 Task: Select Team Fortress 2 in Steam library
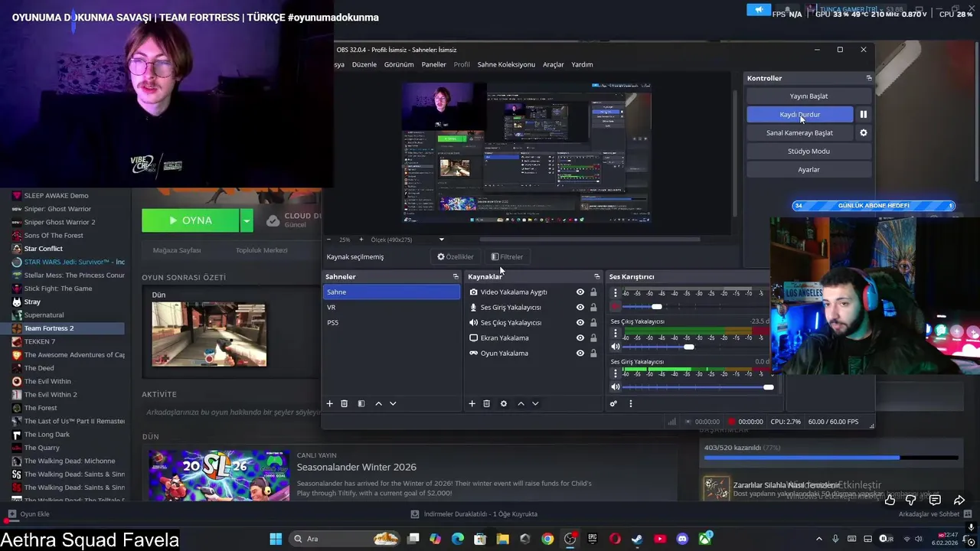coord(62,328)
